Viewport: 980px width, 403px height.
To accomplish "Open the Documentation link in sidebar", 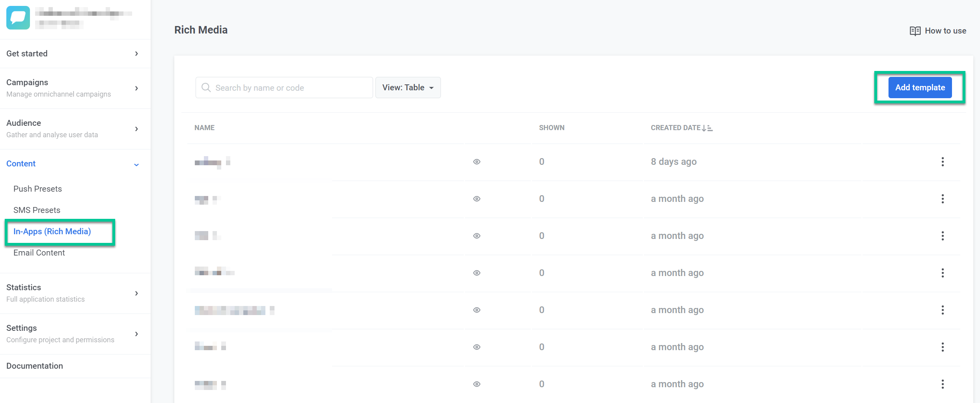I will point(35,366).
